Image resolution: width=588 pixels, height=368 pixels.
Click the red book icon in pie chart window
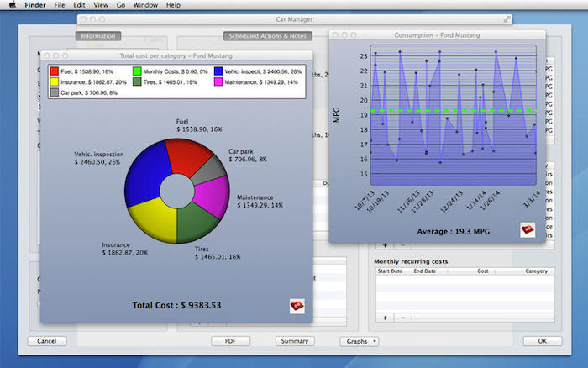[x=297, y=306]
